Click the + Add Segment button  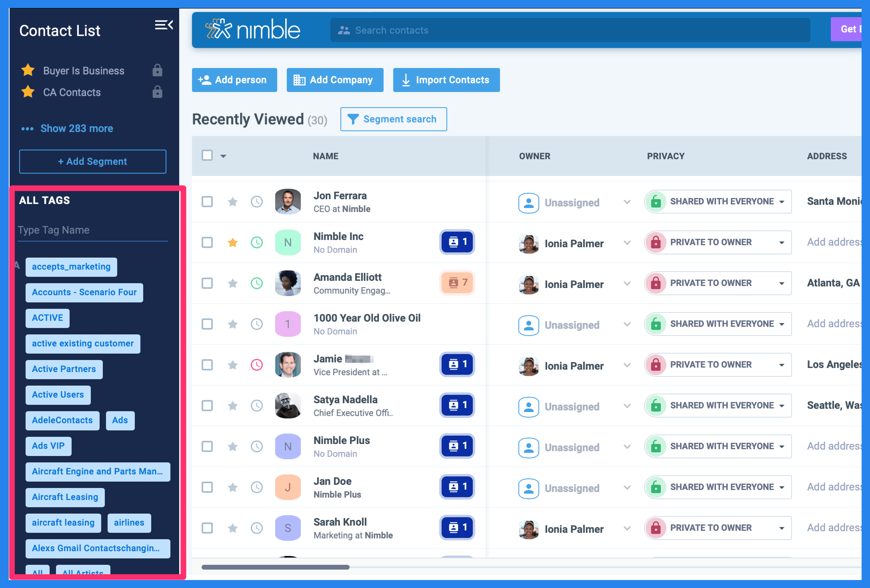click(92, 162)
